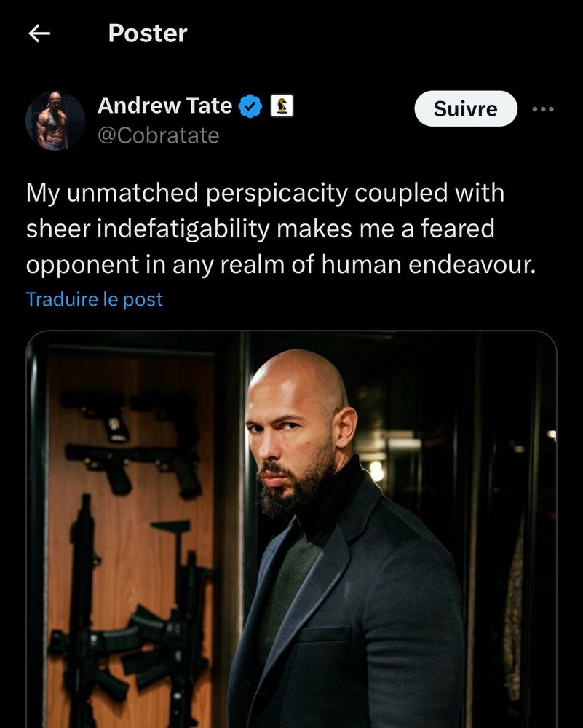Tap the word indefatigability in the post
Image resolution: width=583 pixels, height=728 pixels.
click(183, 229)
